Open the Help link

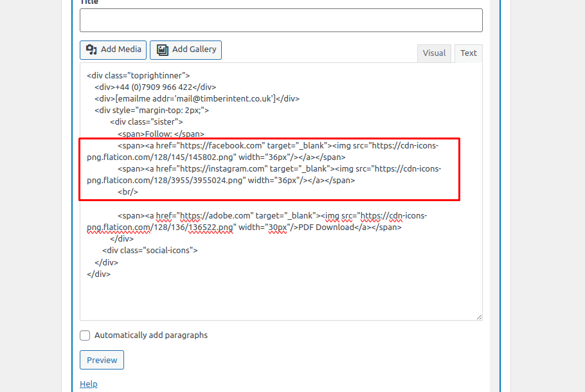coord(89,384)
